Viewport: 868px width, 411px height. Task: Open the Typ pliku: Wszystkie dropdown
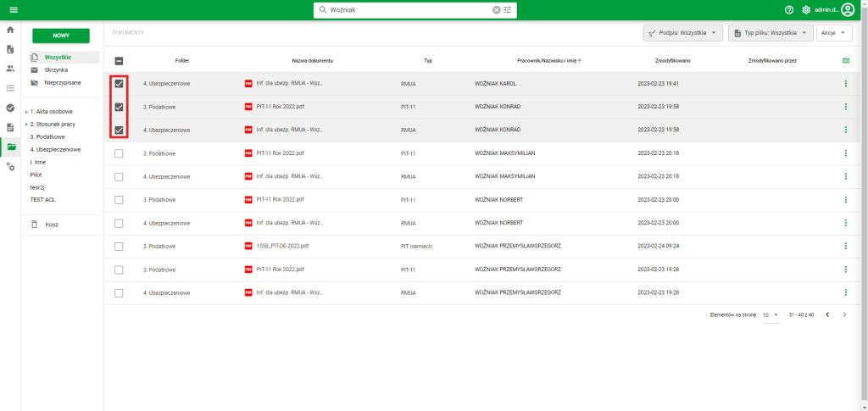[x=771, y=33]
